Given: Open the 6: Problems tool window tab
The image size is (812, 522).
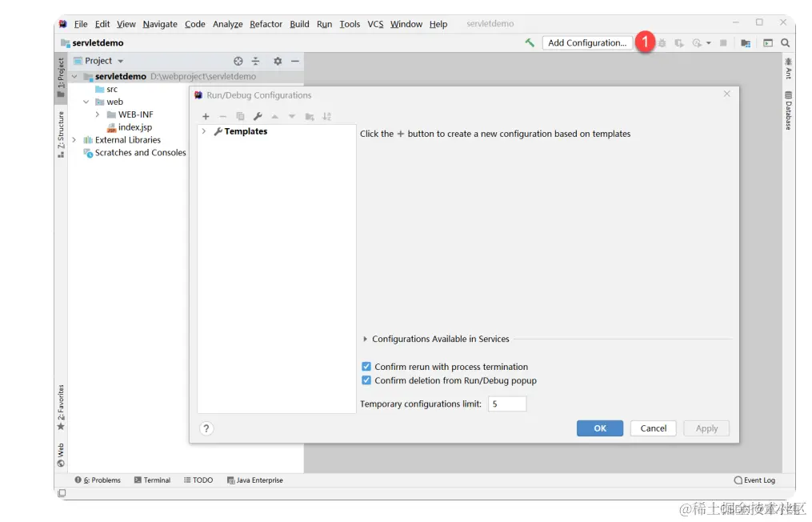Looking at the screenshot, I should [98, 480].
